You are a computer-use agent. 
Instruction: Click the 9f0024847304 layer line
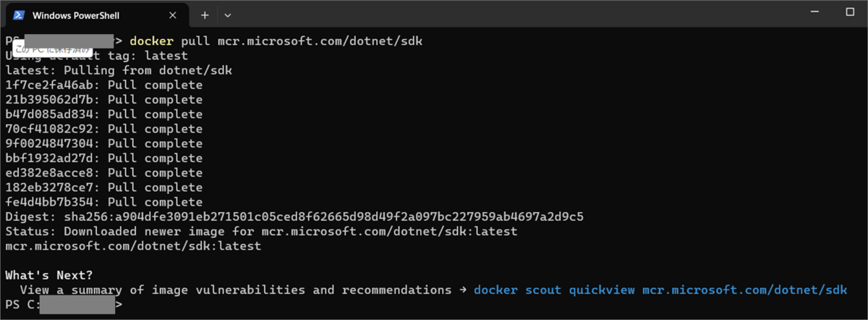[x=103, y=143]
